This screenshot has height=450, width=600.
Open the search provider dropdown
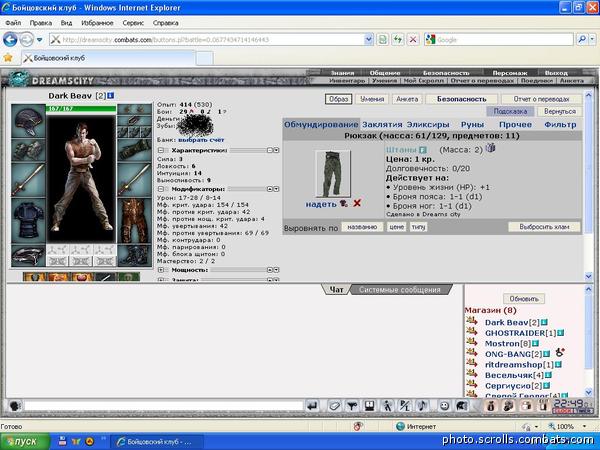(x=593, y=39)
